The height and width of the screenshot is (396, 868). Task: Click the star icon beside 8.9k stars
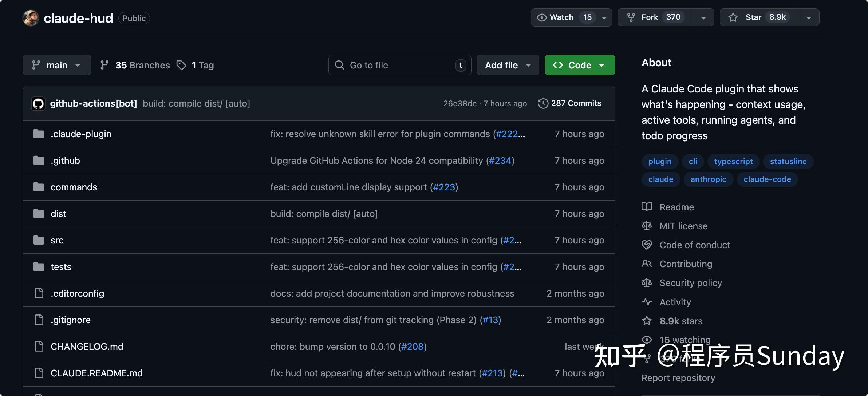pos(647,321)
